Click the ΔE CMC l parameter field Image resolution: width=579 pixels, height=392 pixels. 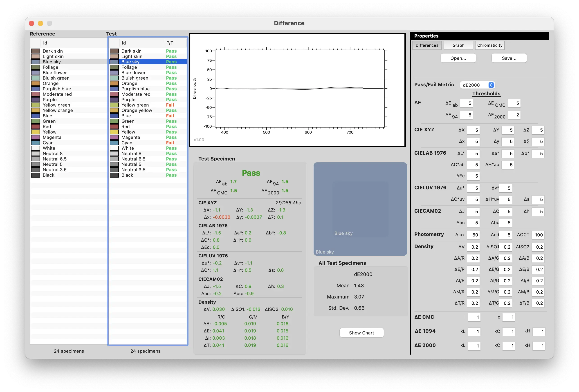(x=474, y=317)
